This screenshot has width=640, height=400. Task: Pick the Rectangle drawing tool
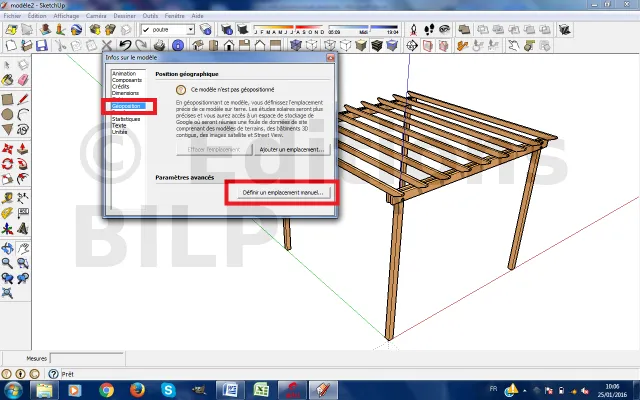(8, 98)
